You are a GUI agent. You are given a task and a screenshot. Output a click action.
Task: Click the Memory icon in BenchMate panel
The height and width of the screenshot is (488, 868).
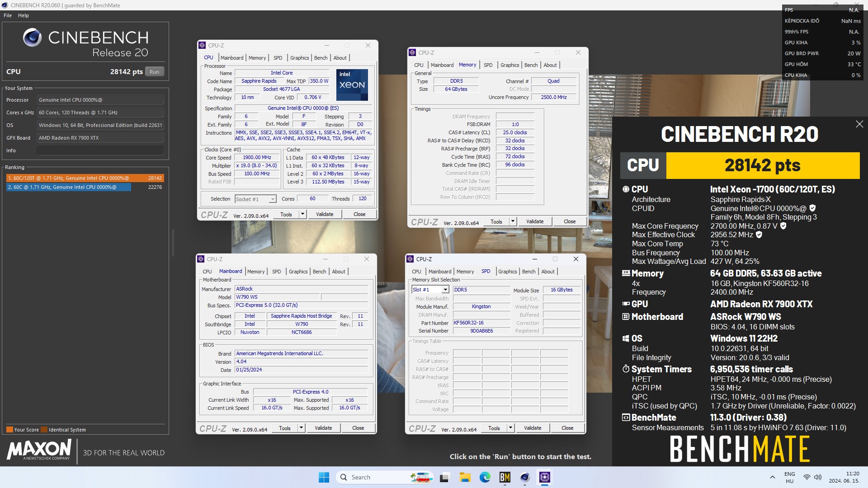click(x=626, y=273)
